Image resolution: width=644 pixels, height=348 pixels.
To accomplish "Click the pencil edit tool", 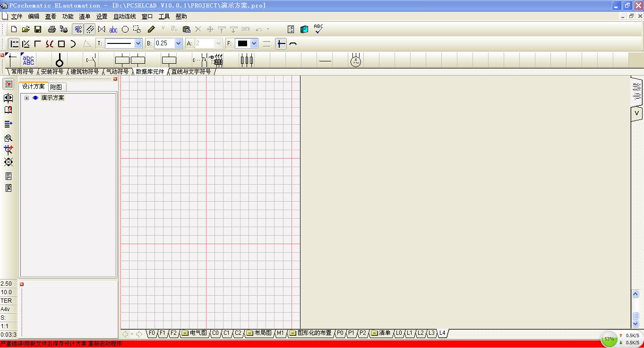I will point(151,29).
